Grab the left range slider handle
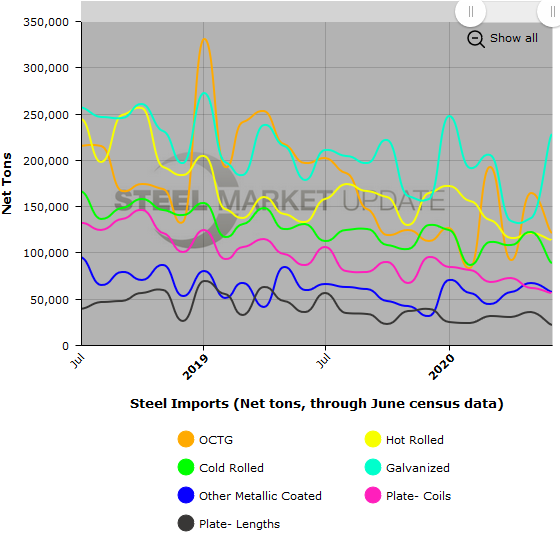 coord(470,11)
